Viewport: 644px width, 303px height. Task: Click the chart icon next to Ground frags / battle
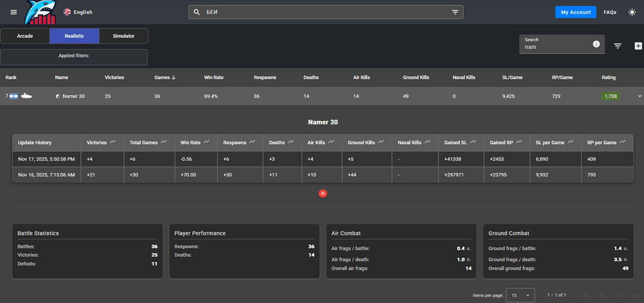tap(627, 248)
